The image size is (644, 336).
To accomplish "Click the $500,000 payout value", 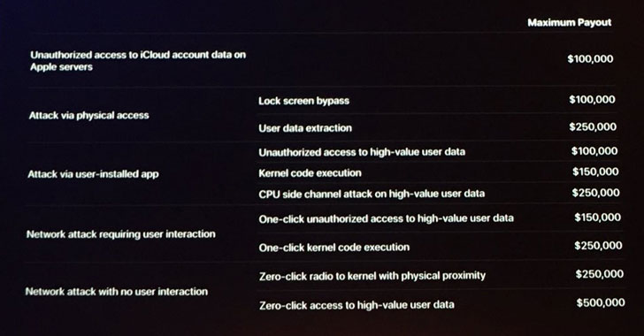I will (601, 302).
